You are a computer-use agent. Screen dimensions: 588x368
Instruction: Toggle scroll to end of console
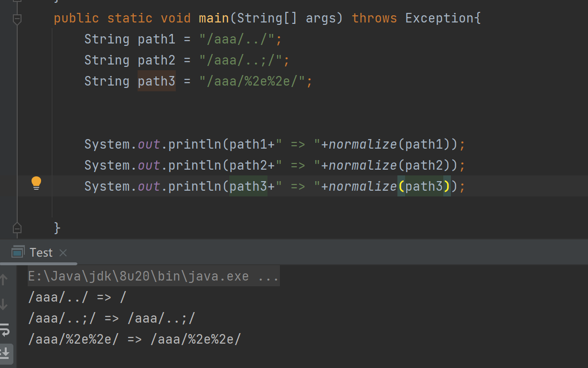(x=5, y=353)
